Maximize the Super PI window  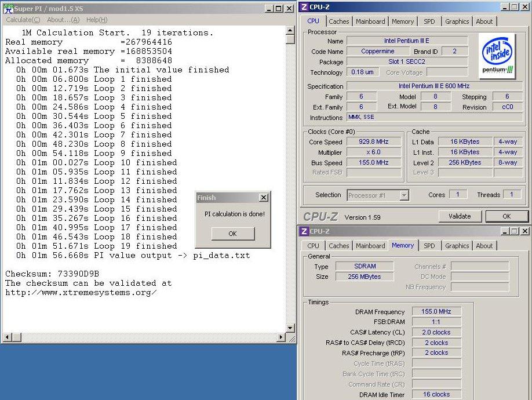[279, 9]
